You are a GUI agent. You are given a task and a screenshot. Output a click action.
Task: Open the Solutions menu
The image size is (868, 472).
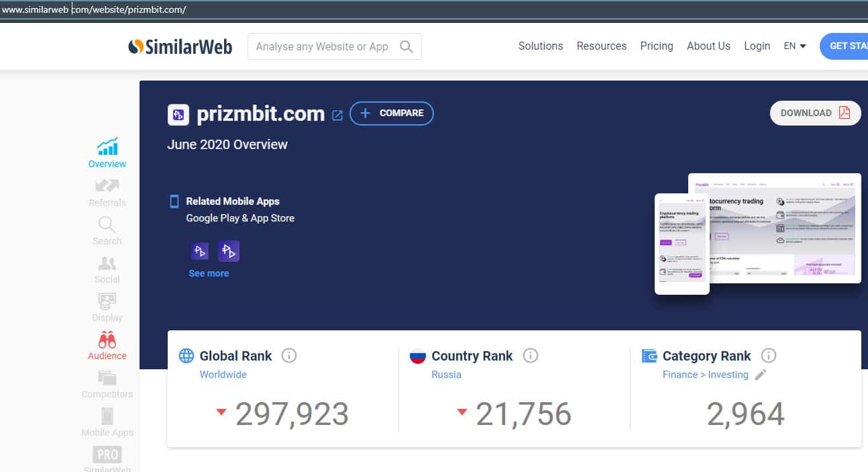coord(541,46)
